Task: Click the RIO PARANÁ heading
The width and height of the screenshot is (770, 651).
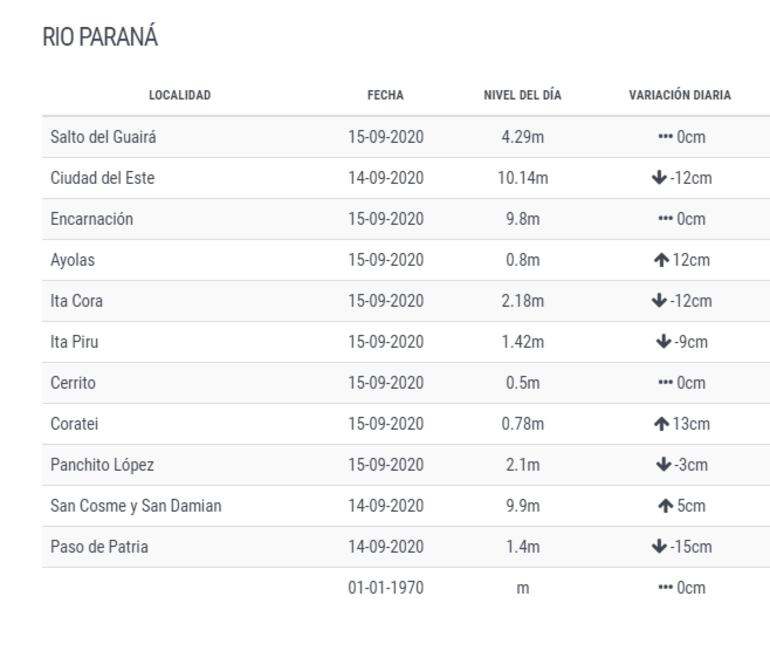Action: [x=100, y=38]
